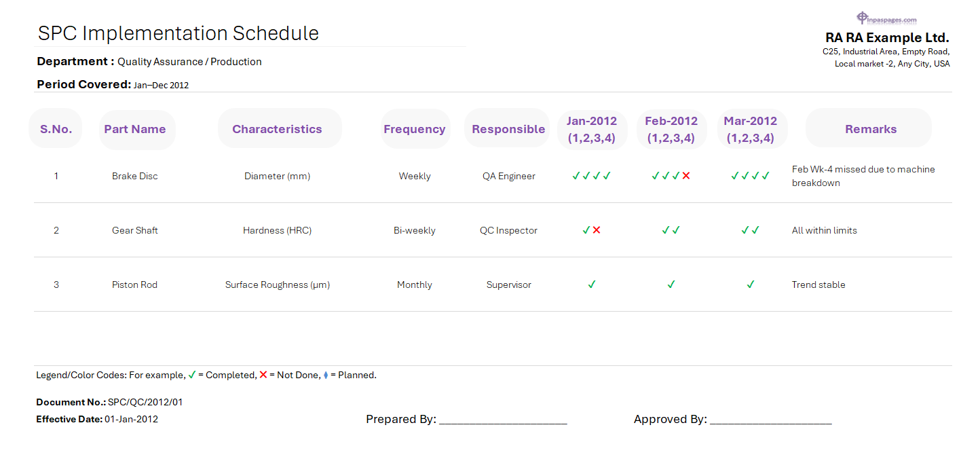Screen dimensions: 980x476
Task: Click the red X in the legend
Action: (x=263, y=375)
